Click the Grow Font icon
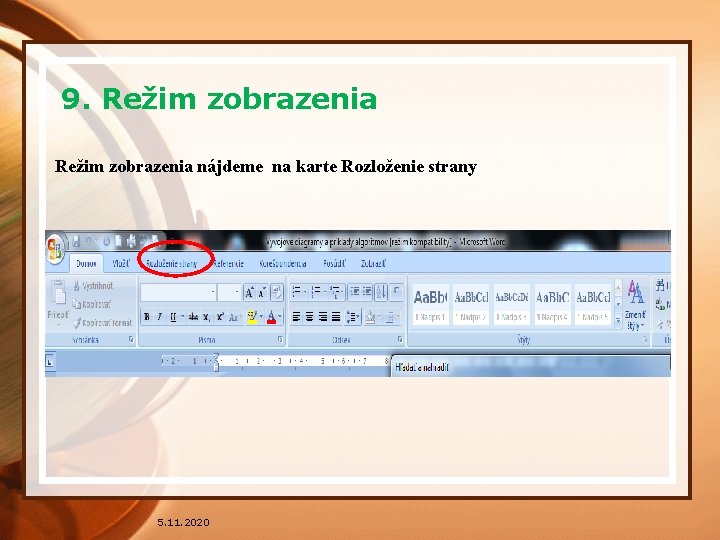The image size is (720, 540). 249,292
